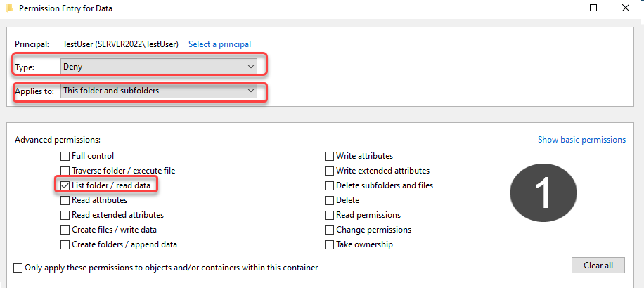Click Select a principal link
Screen dimensions: 644x288
click(x=220, y=44)
